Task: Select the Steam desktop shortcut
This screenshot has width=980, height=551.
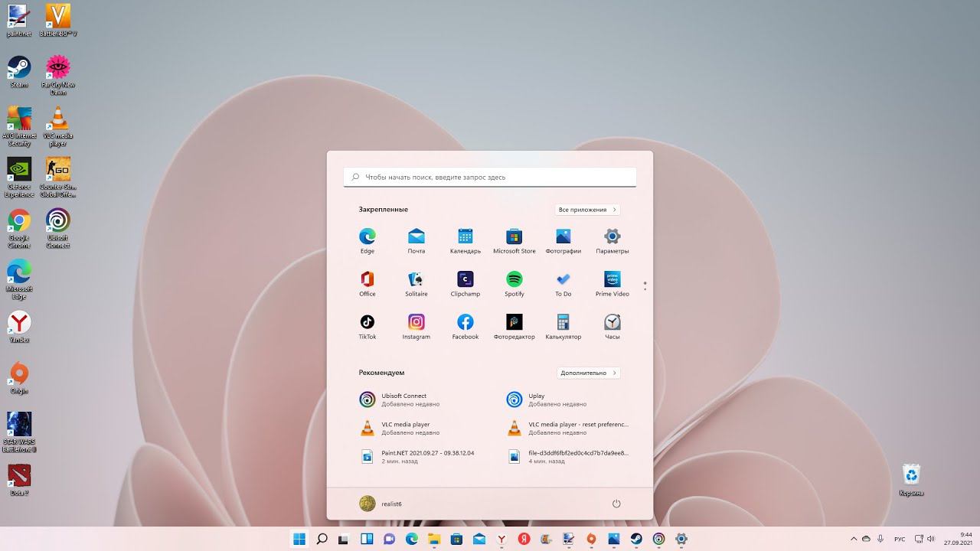Action: (18, 72)
